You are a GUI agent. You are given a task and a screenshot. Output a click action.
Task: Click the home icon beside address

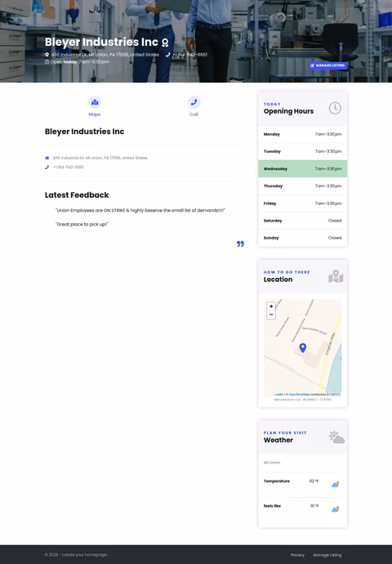coord(47,158)
